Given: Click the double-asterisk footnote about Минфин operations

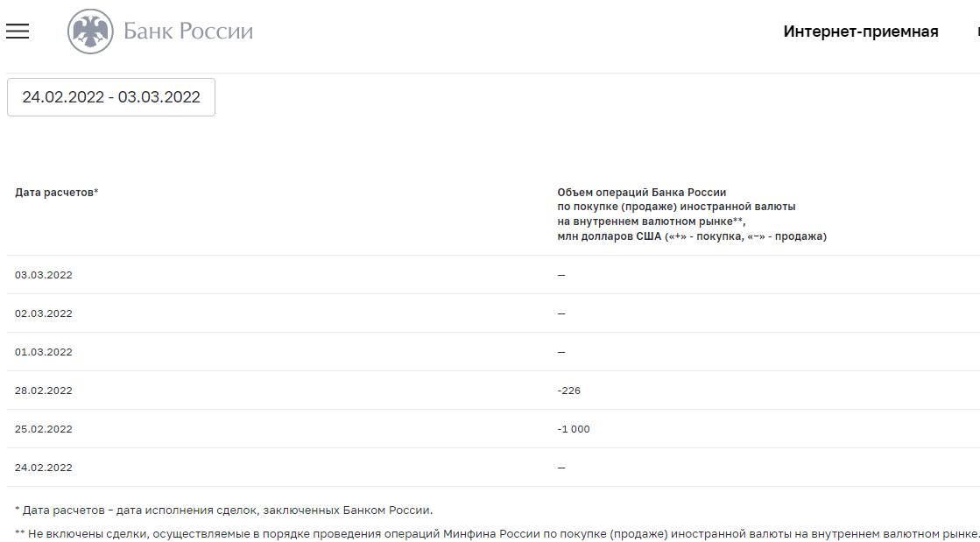Looking at the screenshot, I should pos(496,532).
